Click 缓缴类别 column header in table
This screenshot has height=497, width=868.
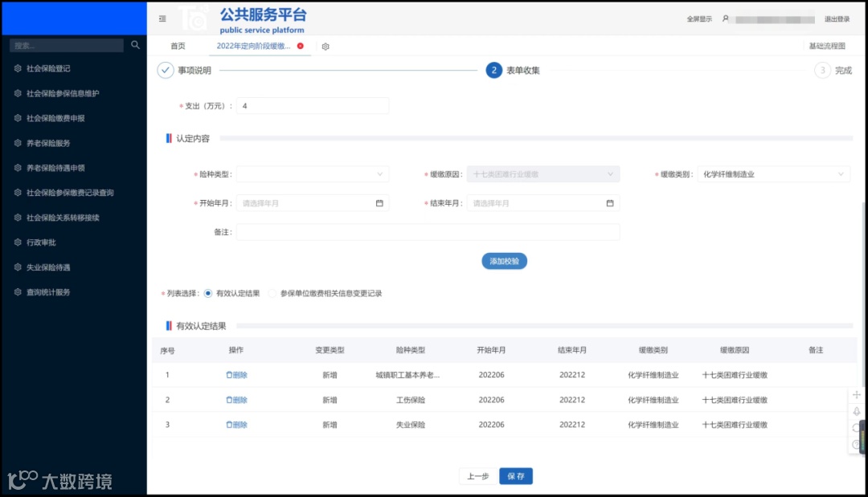[653, 350]
